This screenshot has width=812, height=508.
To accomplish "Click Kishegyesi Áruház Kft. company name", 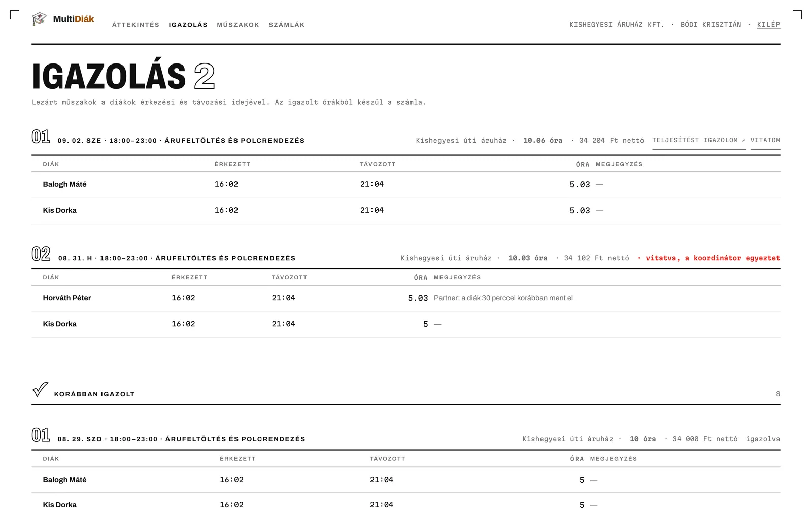I will (x=617, y=25).
